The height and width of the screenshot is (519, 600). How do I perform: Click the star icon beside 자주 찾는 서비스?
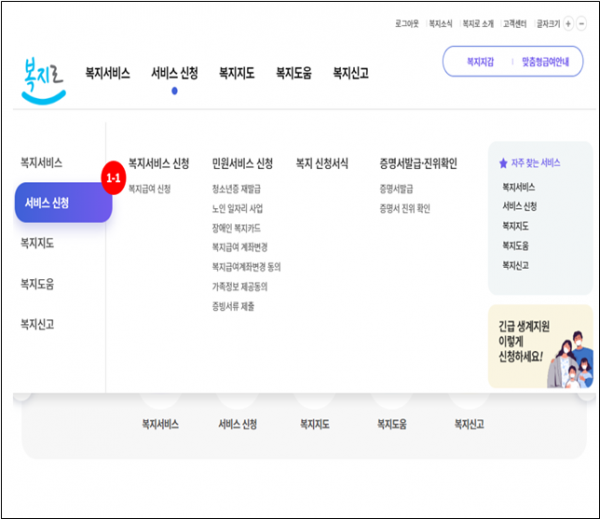pos(503,162)
